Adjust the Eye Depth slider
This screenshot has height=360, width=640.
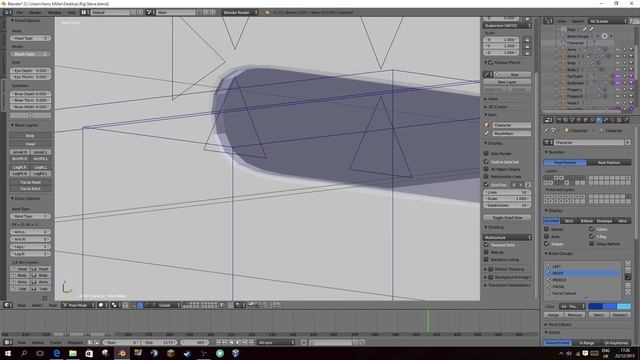[x=30, y=71]
